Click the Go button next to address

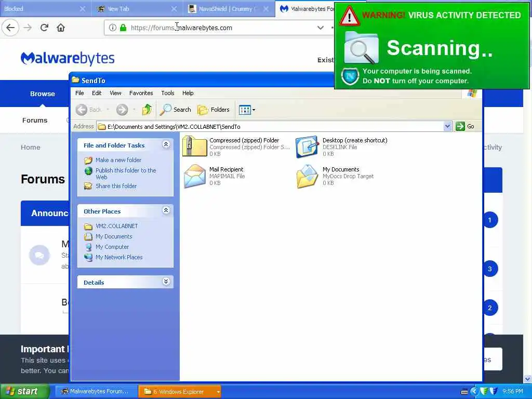(x=465, y=126)
